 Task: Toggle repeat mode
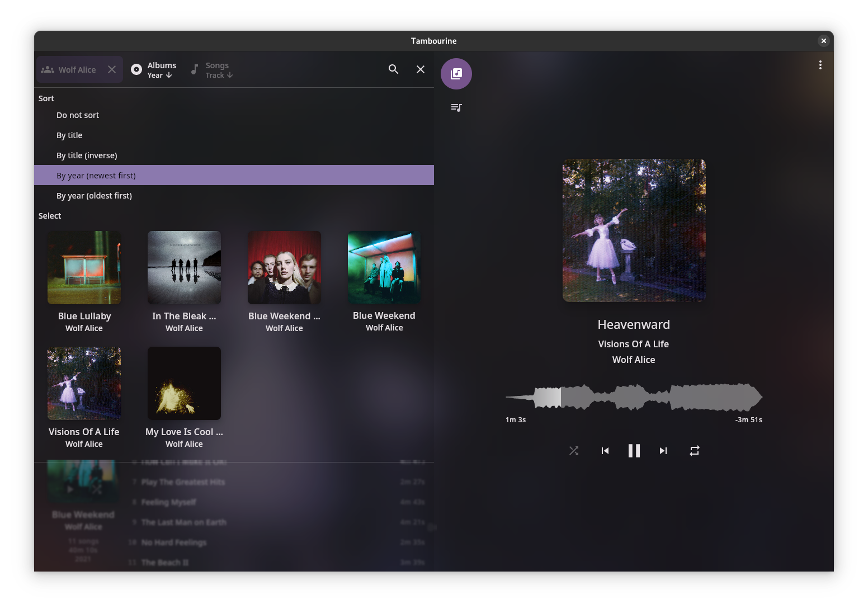(695, 451)
